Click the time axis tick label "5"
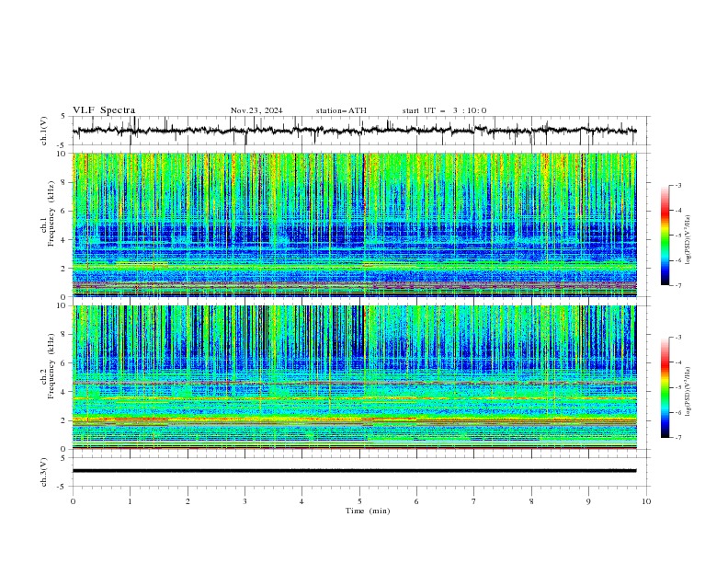 [359, 501]
